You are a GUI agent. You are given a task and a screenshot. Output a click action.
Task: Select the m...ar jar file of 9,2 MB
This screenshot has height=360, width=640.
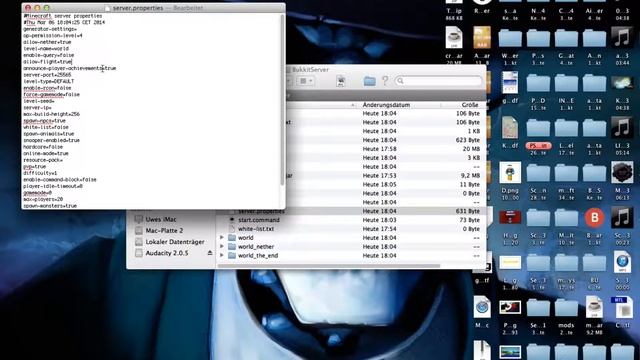[x=594, y=307]
